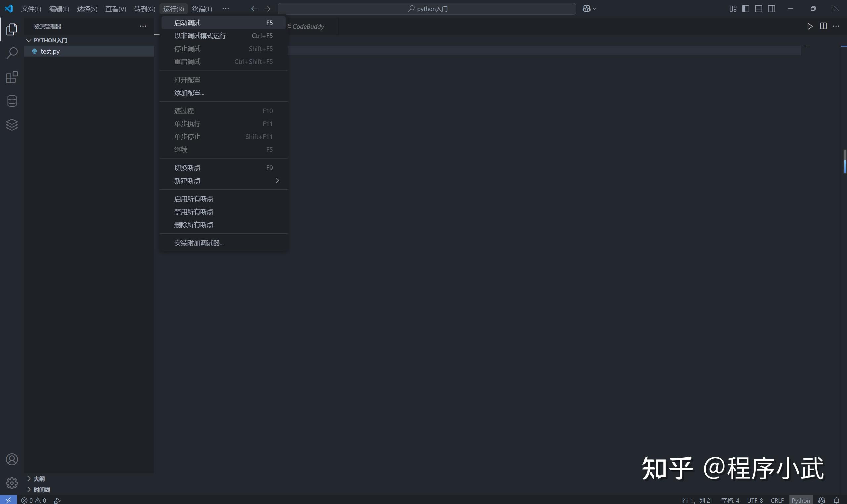This screenshot has width=847, height=504.
Task: Open the notifications bell in status bar
Action: pos(836,500)
